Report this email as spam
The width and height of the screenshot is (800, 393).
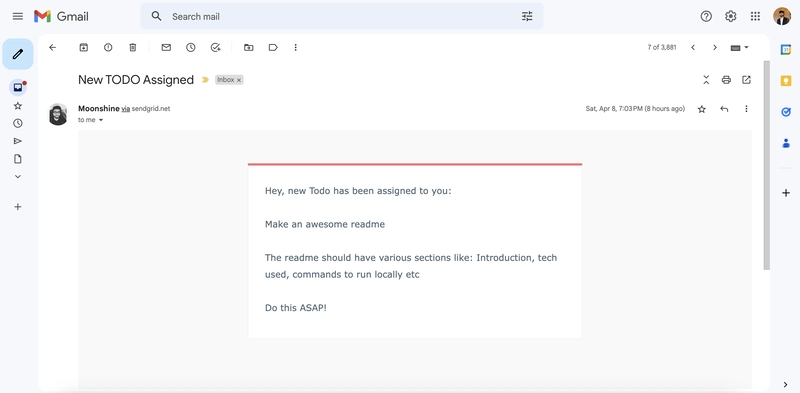click(108, 47)
